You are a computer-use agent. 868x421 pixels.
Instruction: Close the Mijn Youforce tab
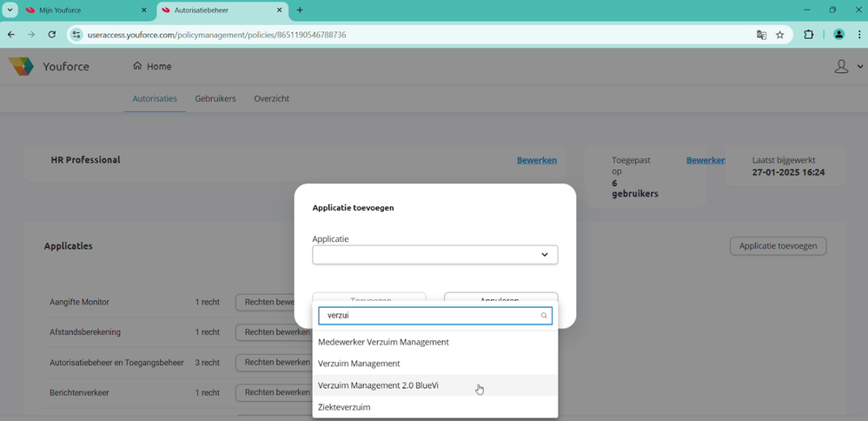[144, 10]
